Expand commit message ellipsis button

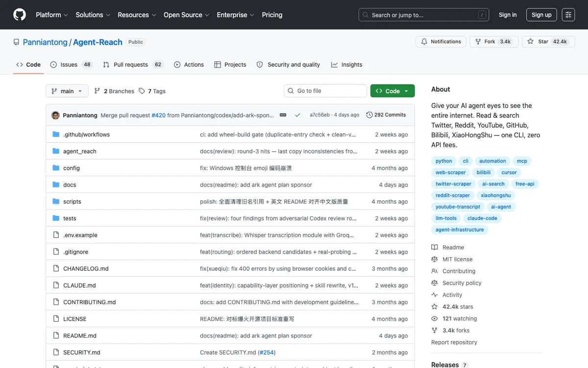click(x=283, y=115)
